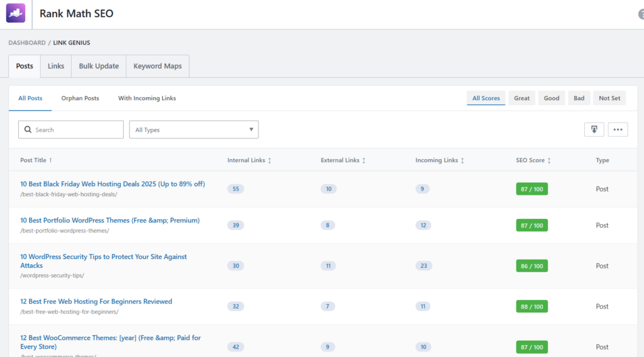Screen dimensions: 644x357
Task: Select the With Incoming Links sub-tab
Action: [147, 98]
